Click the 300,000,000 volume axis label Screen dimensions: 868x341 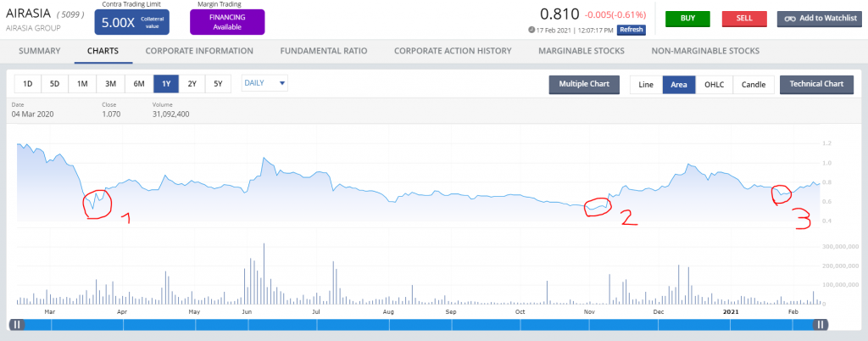click(839, 247)
